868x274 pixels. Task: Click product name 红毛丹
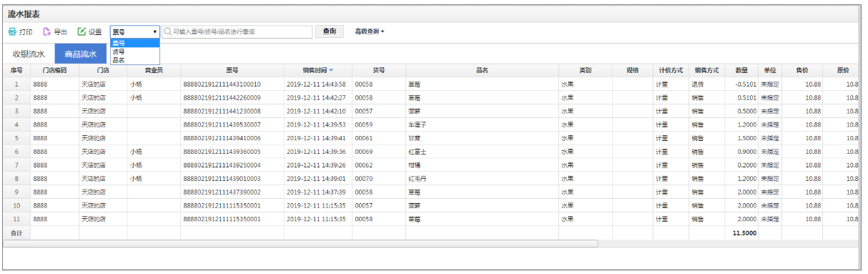418,179
